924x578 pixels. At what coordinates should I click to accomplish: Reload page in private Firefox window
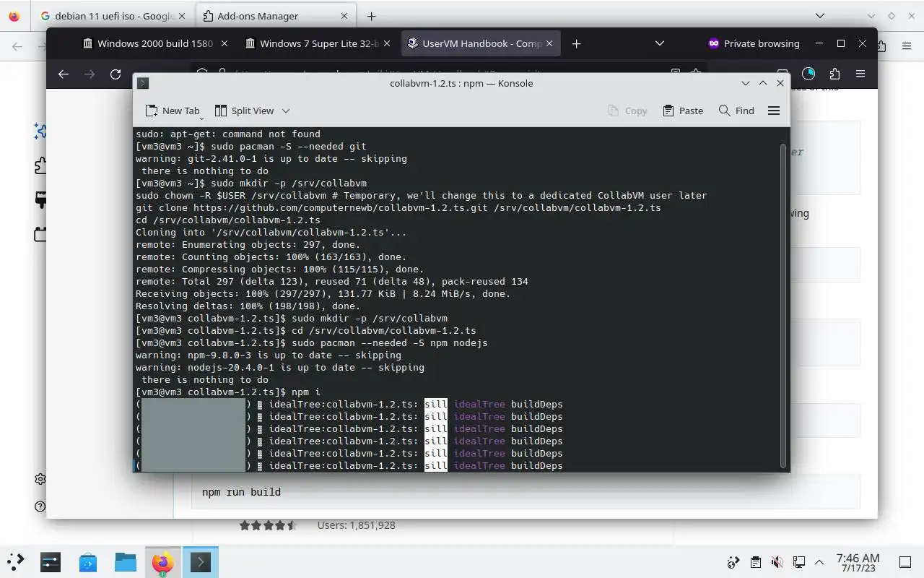pyautogui.click(x=115, y=74)
